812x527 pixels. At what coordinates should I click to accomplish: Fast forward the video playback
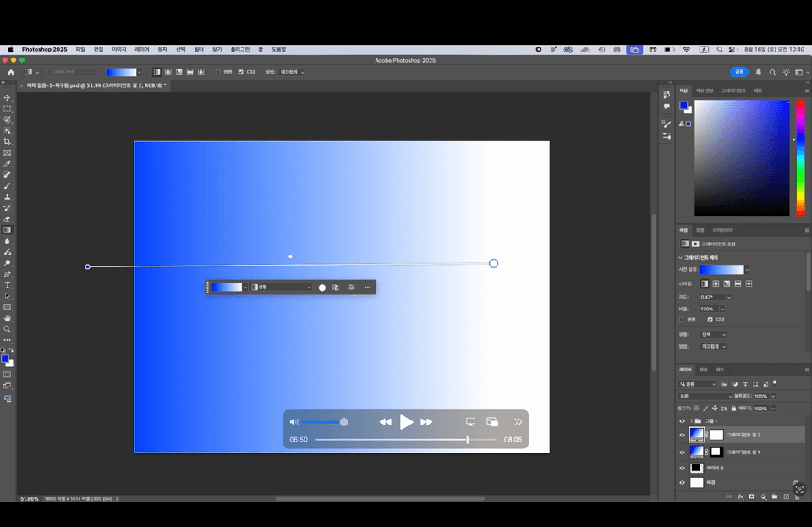pos(426,422)
